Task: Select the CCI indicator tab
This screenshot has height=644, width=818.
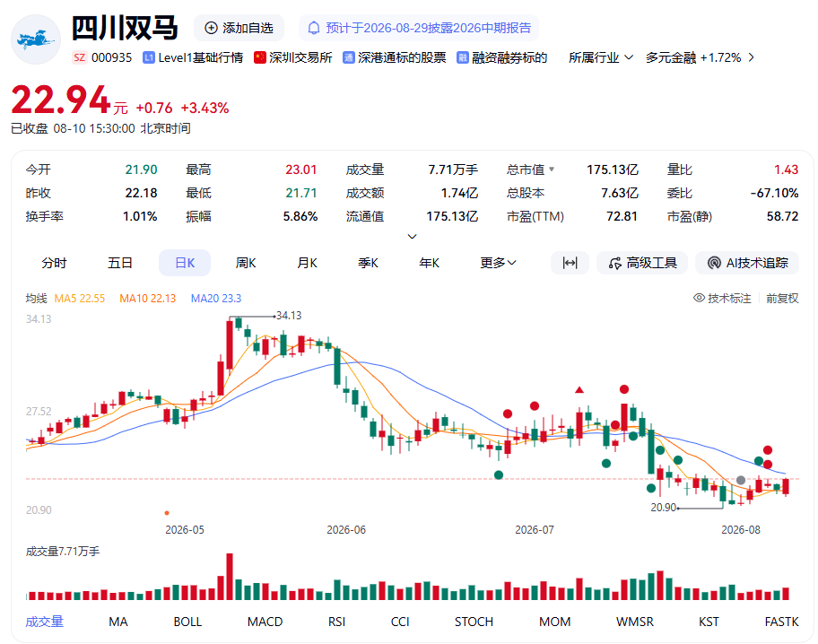Action: (400, 622)
